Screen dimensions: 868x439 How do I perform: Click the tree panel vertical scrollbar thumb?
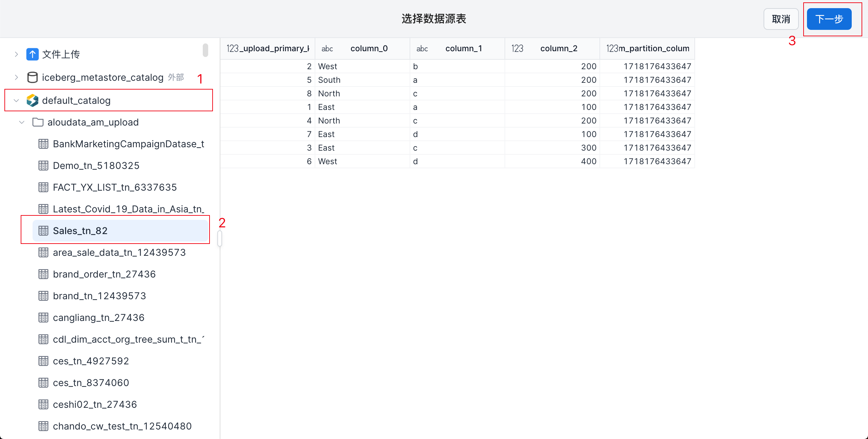pos(205,50)
